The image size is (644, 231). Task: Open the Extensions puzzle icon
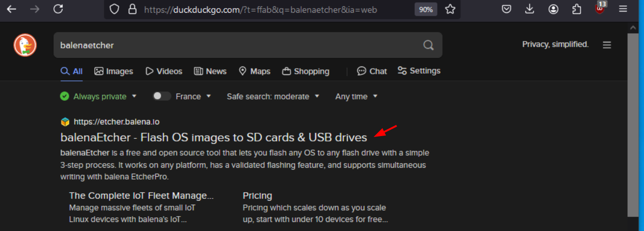[x=577, y=9]
